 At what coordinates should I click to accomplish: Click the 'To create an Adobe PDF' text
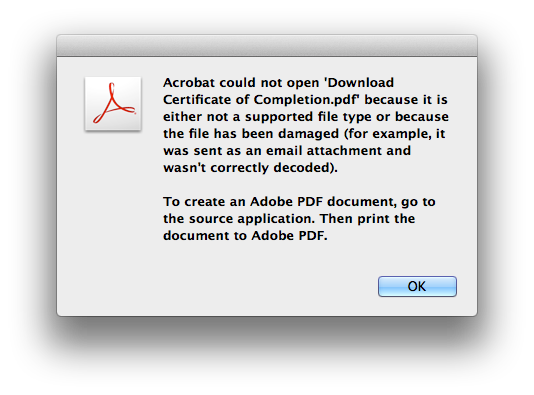pyautogui.click(x=243, y=202)
